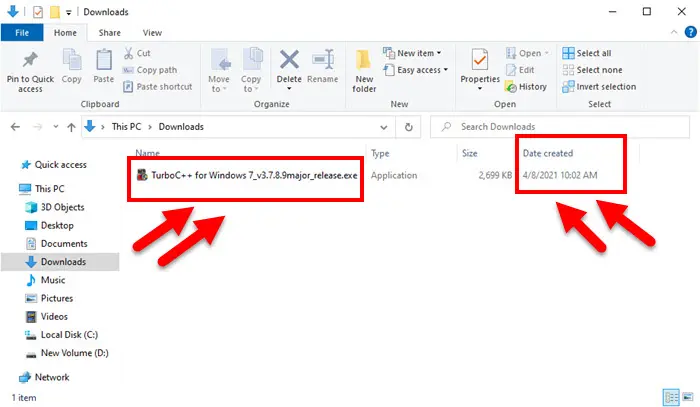Viewport: 700px width, 407px height.
Task: Click title bar Properties checkmark icon
Action: (x=38, y=12)
